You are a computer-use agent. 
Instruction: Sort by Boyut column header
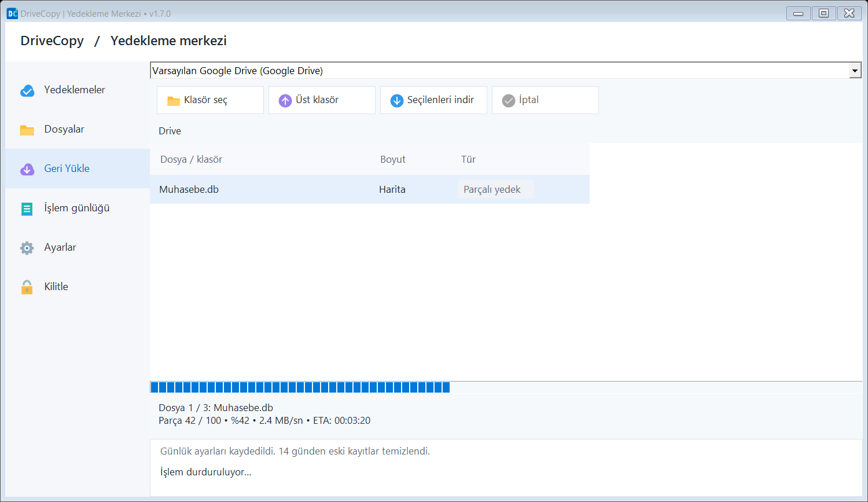tap(393, 159)
